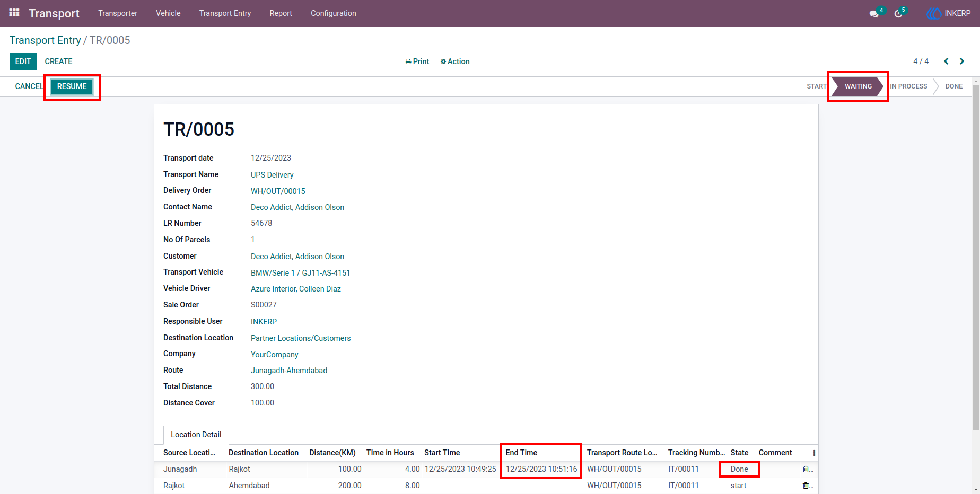
Task: Open the YourCompany link
Action: 275,355
